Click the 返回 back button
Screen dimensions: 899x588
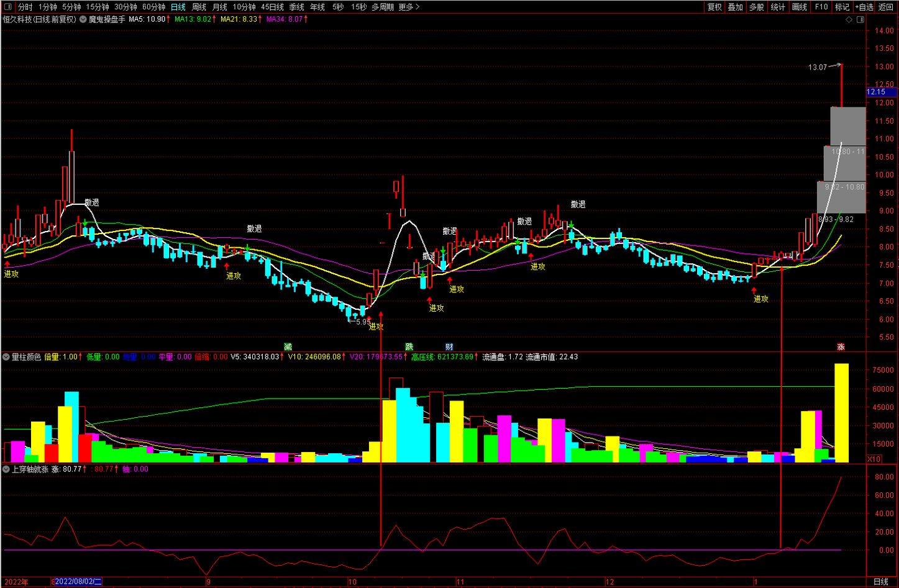tap(886, 7)
